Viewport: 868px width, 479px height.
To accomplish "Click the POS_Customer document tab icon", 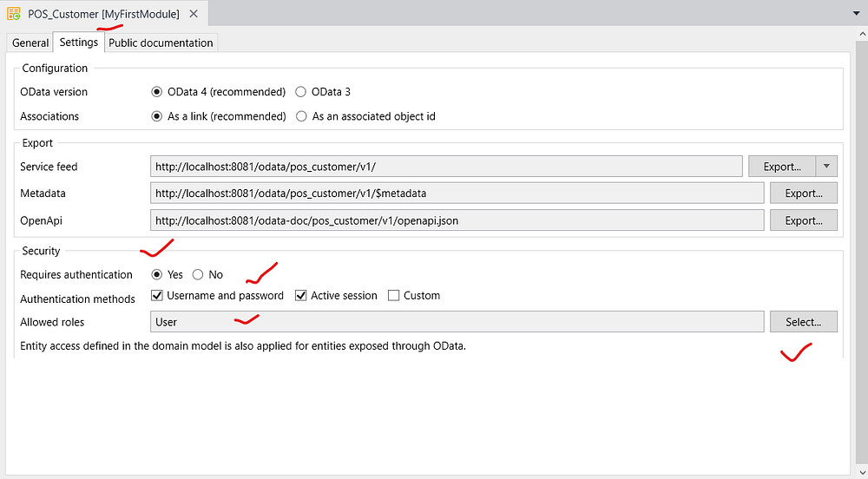I will click(x=15, y=14).
